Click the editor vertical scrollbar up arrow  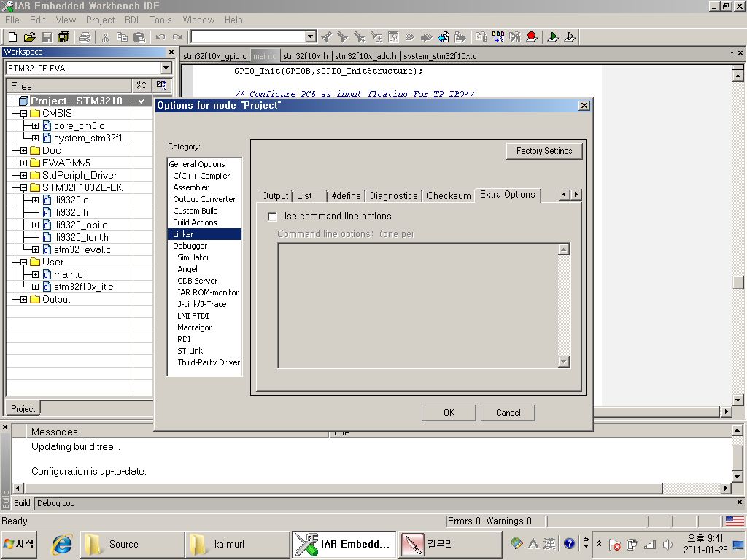pyautogui.click(x=738, y=76)
